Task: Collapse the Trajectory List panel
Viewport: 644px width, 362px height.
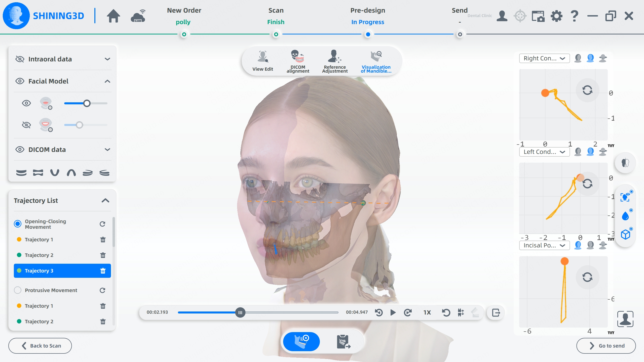Action: click(105, 201)
